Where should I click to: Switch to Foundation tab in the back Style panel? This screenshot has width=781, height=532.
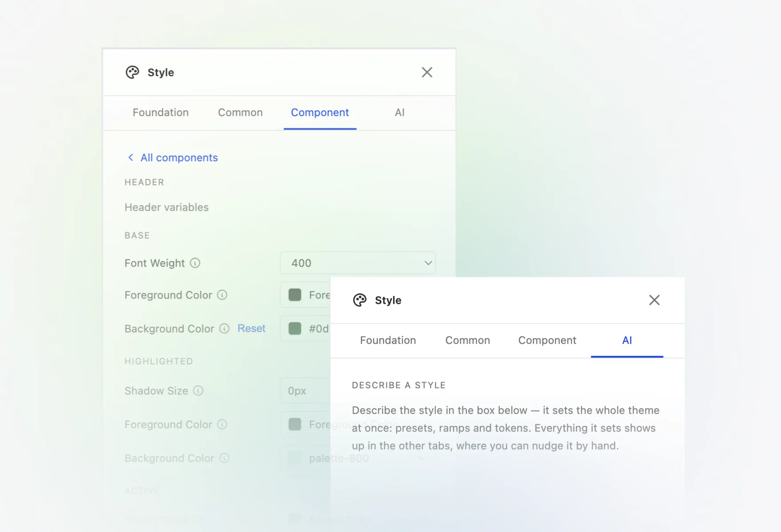161,113
